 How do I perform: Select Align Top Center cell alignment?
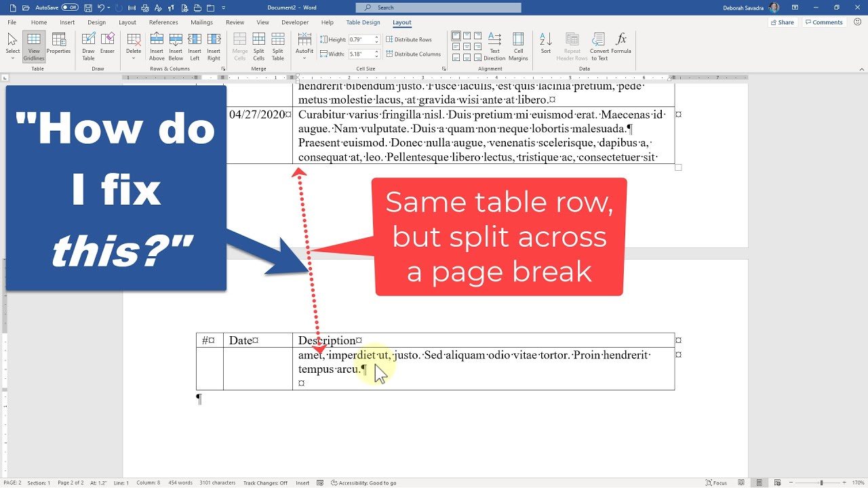point(467,36)
